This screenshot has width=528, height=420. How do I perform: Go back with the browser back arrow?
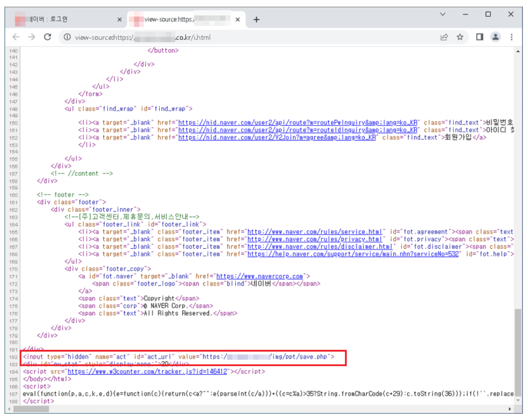coord(16,37)
